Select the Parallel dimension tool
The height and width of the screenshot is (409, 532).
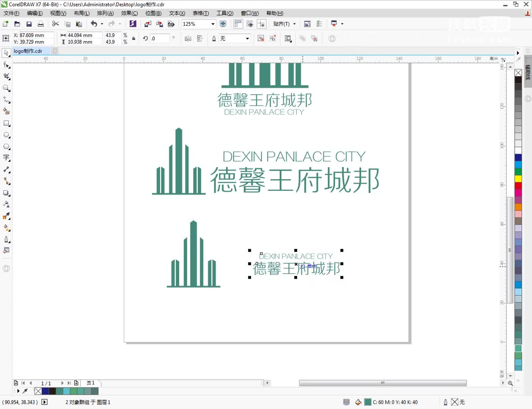(x=6, y=170)
